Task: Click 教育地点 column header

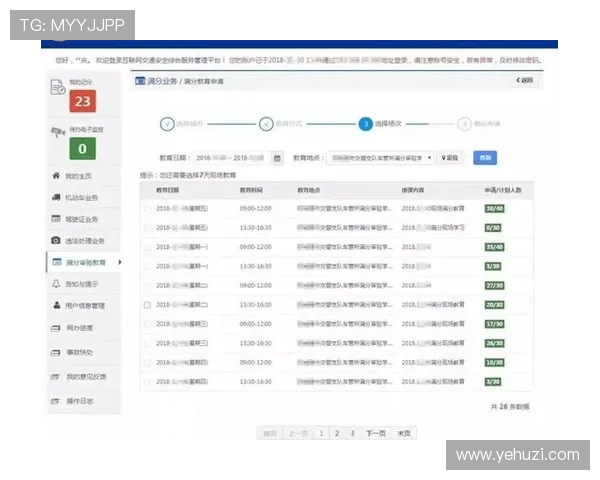Action: coord(309,190)
